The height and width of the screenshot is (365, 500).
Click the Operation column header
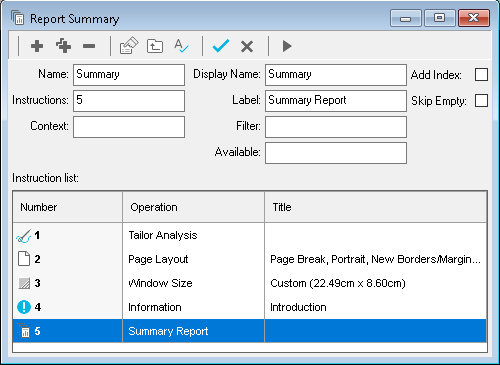[193, 207]
